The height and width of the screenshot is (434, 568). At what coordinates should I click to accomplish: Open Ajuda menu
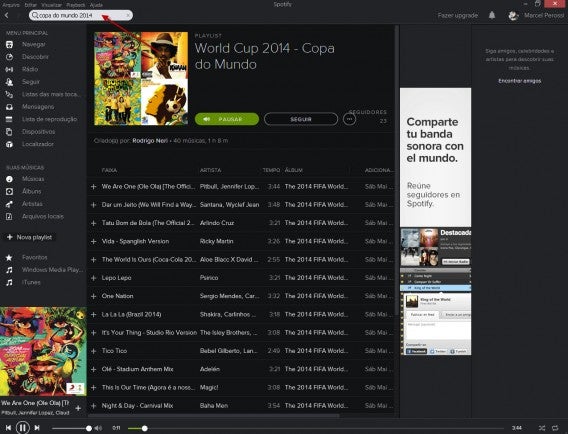pyautogui.click(x=96, y=5)
